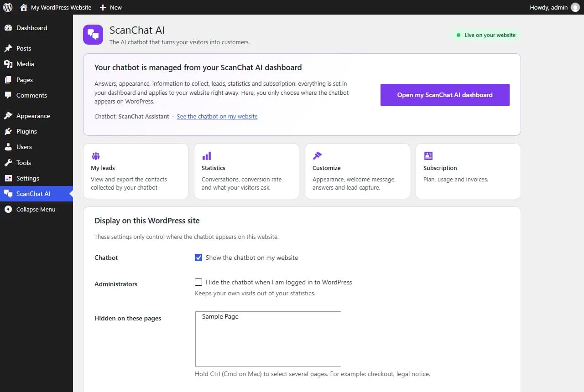584x392 pixels.
Task: Click the Appearance paintbrush icon
Action: point(8,116)
